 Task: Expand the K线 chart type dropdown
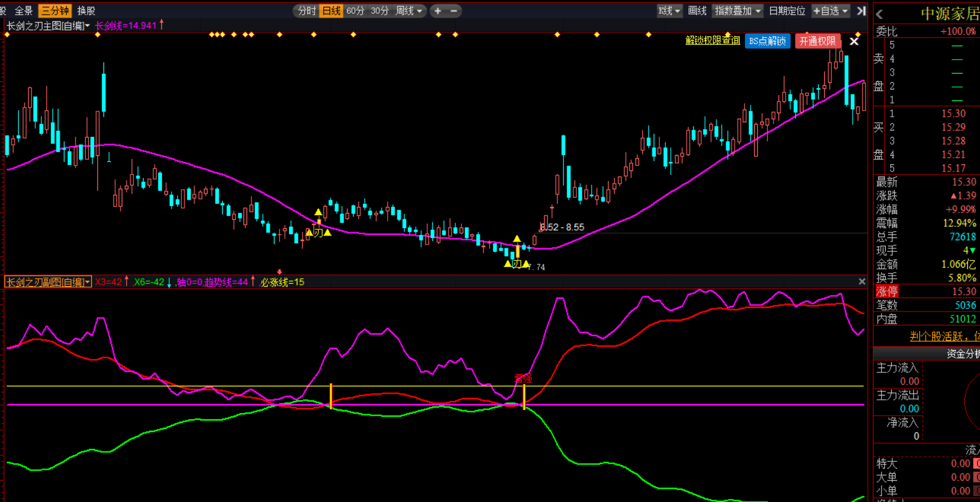point(669,11)
